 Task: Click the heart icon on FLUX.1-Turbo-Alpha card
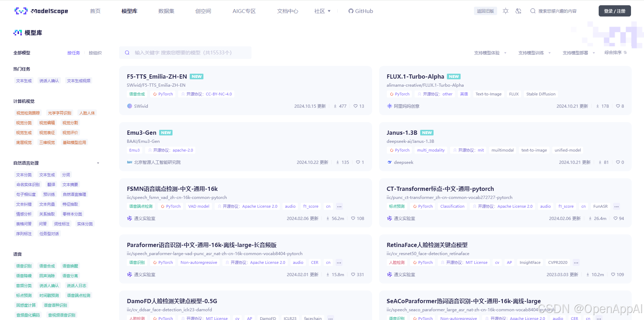tap(618, 106)
